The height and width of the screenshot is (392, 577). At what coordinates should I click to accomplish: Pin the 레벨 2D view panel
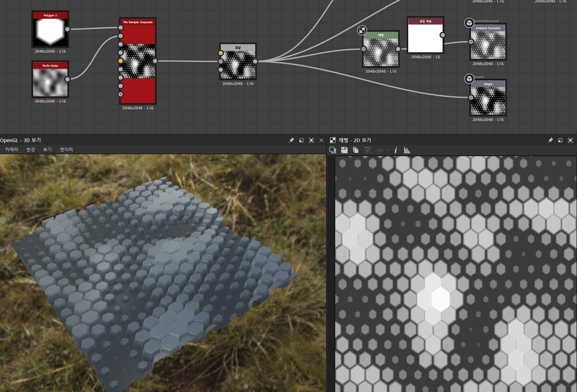[x=550, y=140]
